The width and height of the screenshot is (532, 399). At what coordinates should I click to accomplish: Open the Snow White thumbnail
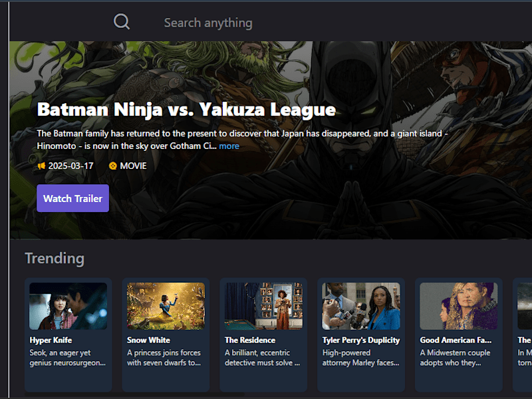tap(166, 306)
